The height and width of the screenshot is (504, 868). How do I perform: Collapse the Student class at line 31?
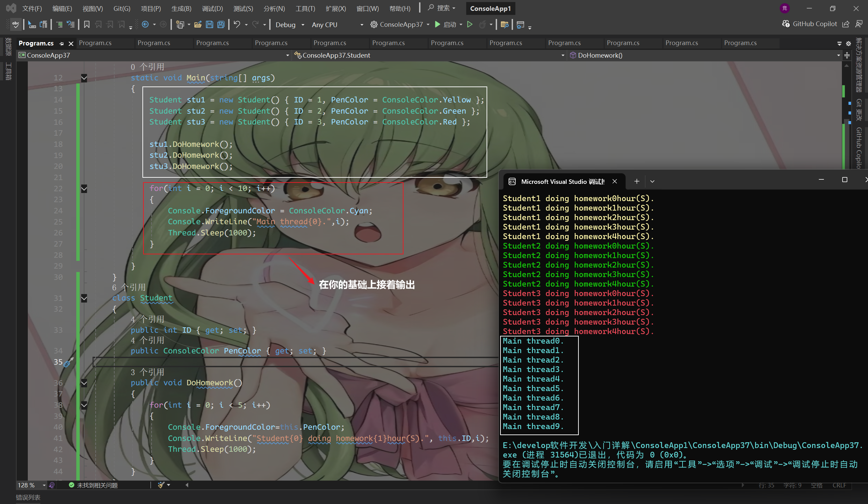(x=84, y=298)
